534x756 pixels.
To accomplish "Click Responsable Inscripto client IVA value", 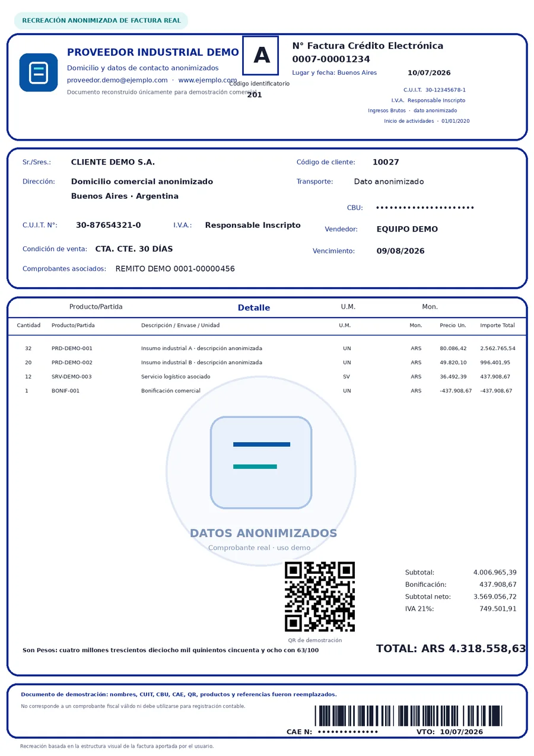I will pyautogui.click(x=253, y=225).
